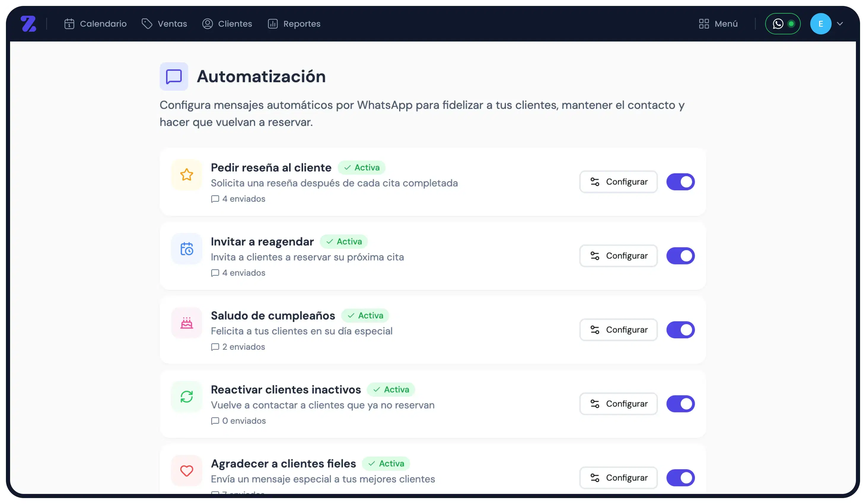866x504 pixels.
Task: Click '4 enviados' under Invitar a reagendar
Action: [x=238, y=273]
